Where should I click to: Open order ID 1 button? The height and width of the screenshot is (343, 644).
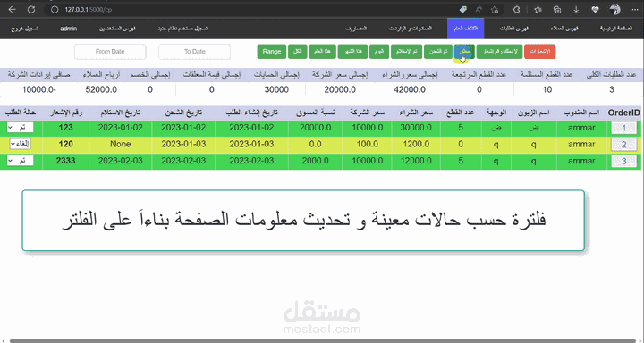point(624,129)
